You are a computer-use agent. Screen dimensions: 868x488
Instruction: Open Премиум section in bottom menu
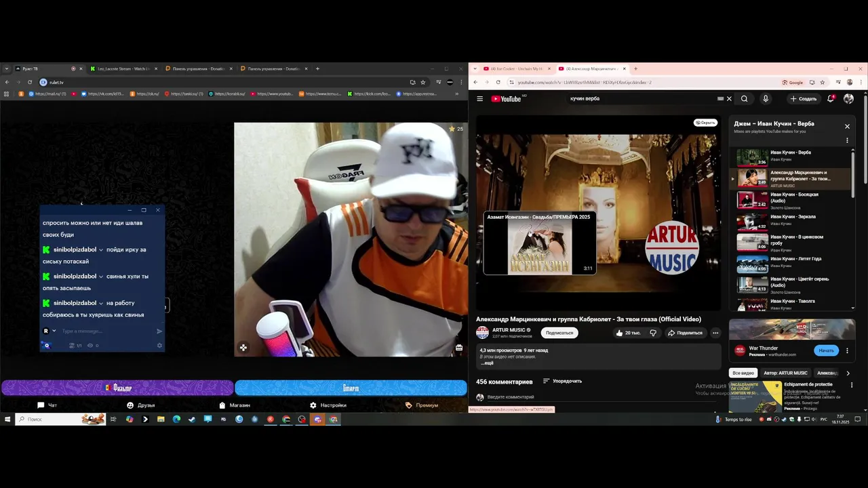tap(422, 405)
